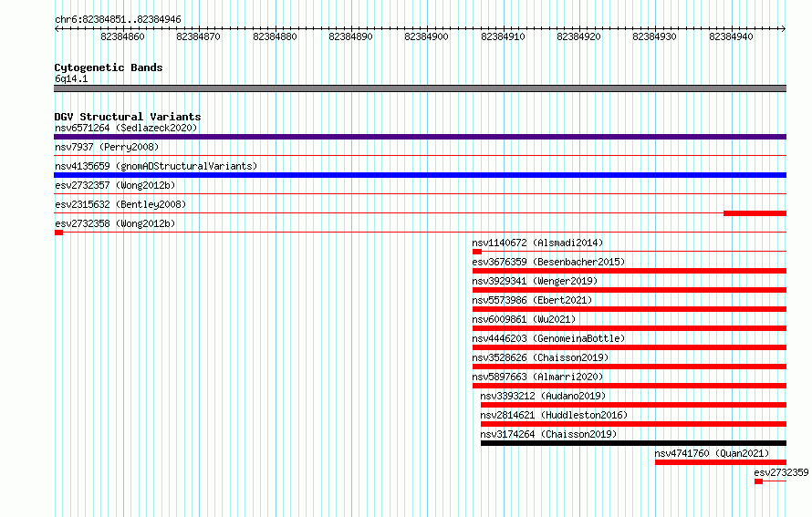This screenshot has height=517, width=812.
Task: Click the right arrow end of the ruler
Action: point(784,28)
